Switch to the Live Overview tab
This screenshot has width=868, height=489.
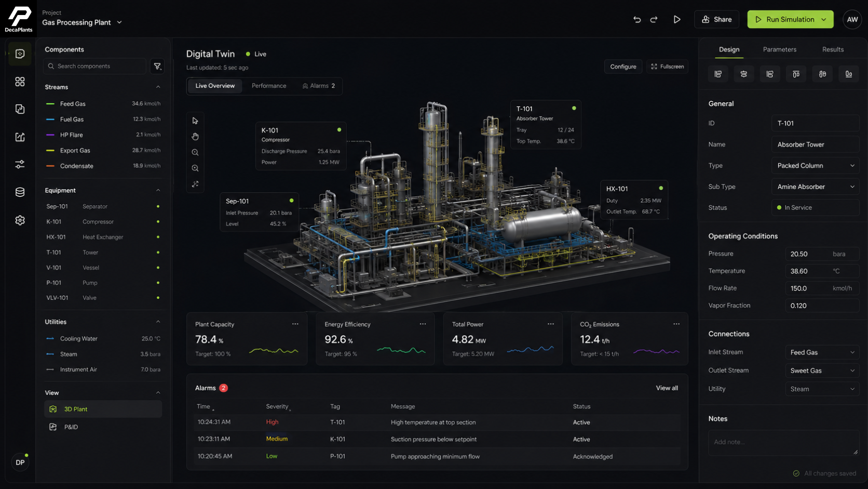(215, 86)
